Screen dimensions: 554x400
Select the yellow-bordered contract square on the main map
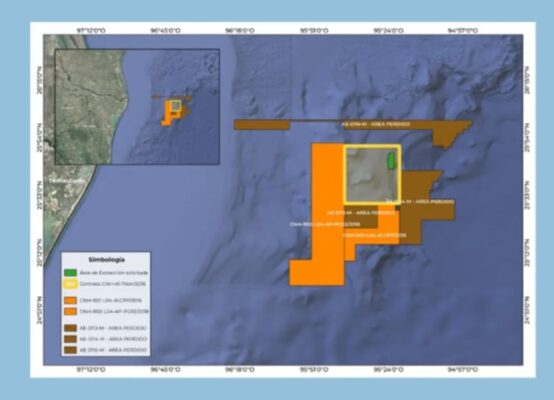click(372, 174)
